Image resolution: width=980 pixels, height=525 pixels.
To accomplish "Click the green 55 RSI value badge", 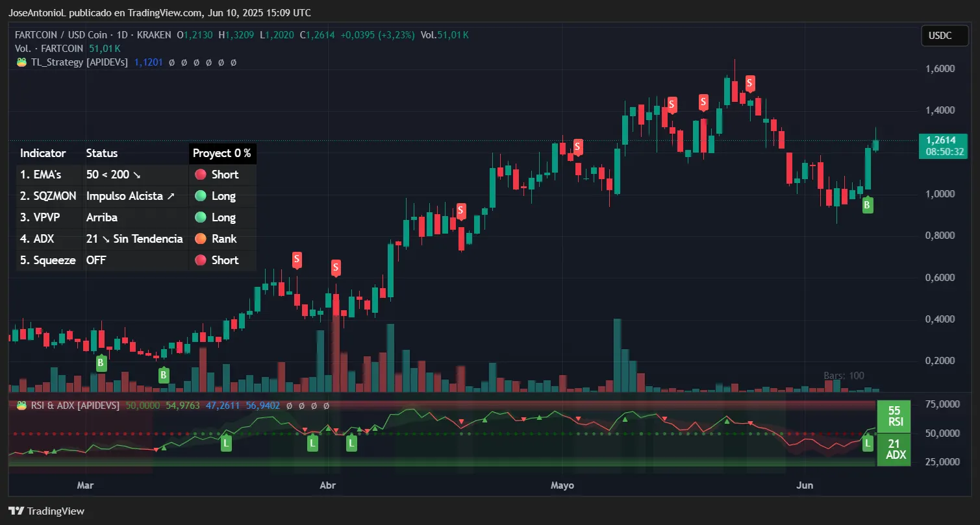I will (x=894, y=415).
